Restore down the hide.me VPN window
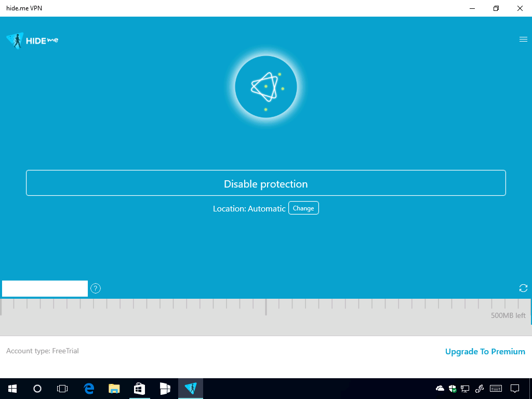532x399 pixels. coord(496,8)
